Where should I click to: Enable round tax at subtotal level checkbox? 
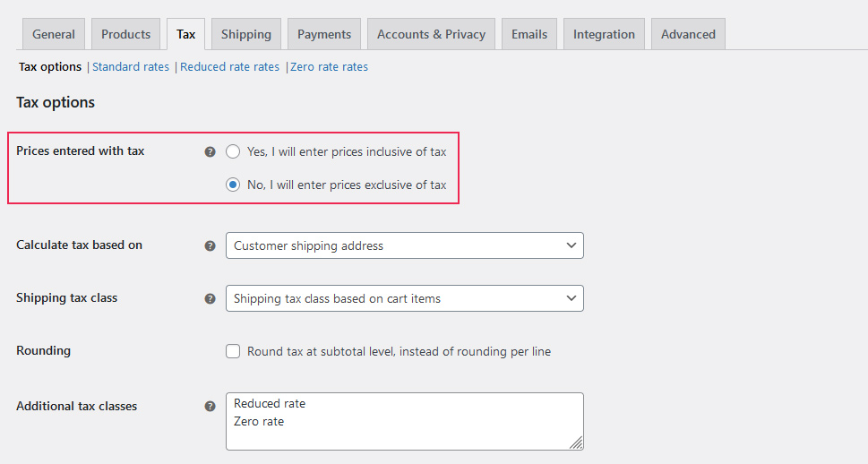coord(233,352)
